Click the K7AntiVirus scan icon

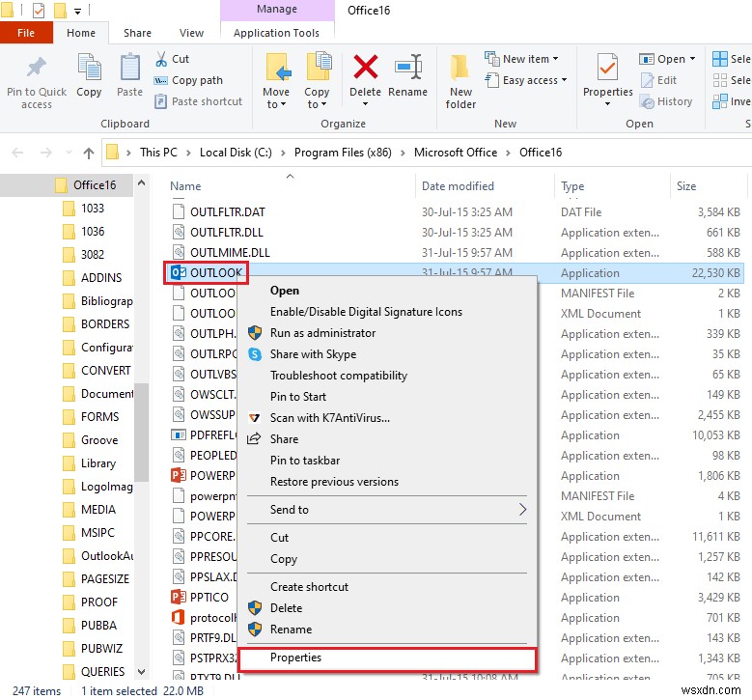(255, 418)
